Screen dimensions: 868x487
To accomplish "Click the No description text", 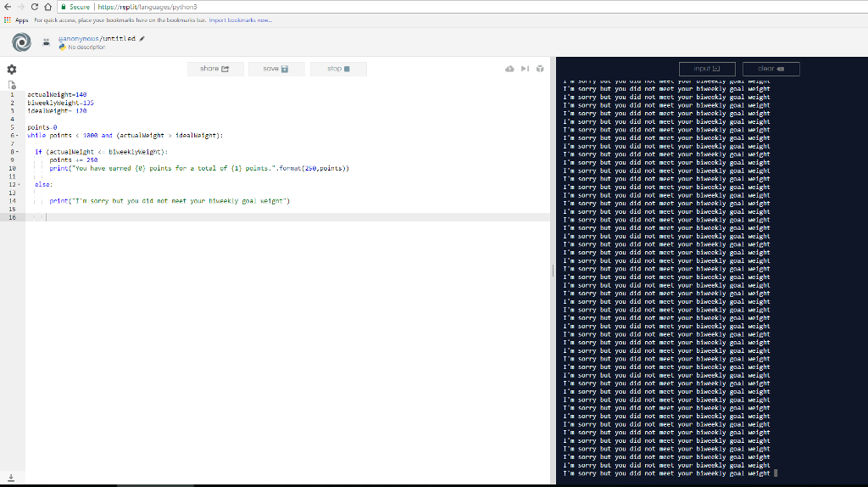I will point(86,48).
